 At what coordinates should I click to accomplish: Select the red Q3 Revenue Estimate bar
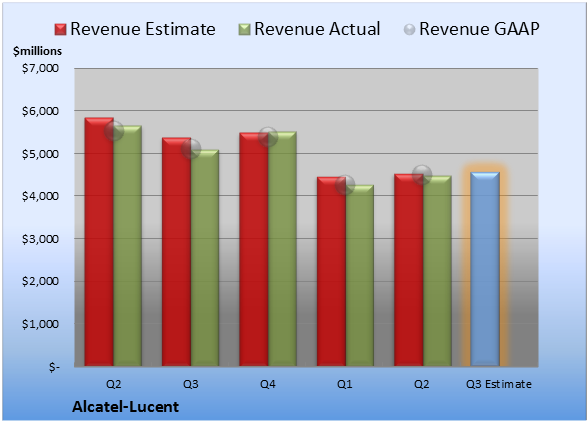[177, 252]
